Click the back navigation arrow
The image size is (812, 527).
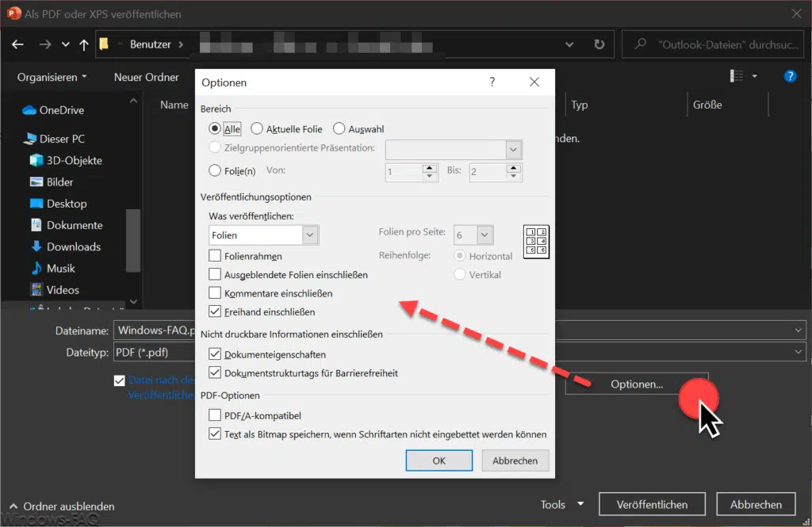click(x=17, y=45)
